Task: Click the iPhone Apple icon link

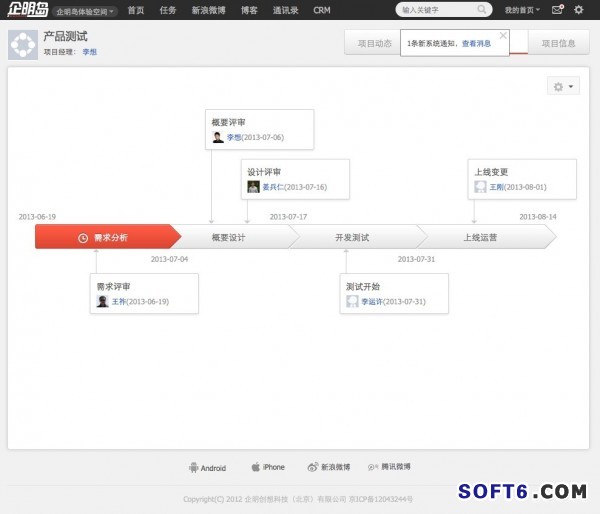Action: click(256, 467)
